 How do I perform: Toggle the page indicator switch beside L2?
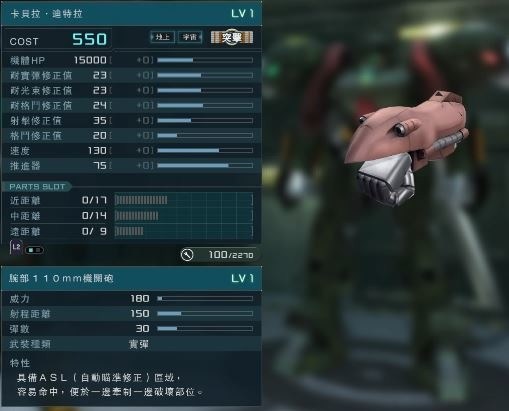click(x=34, y=250)
